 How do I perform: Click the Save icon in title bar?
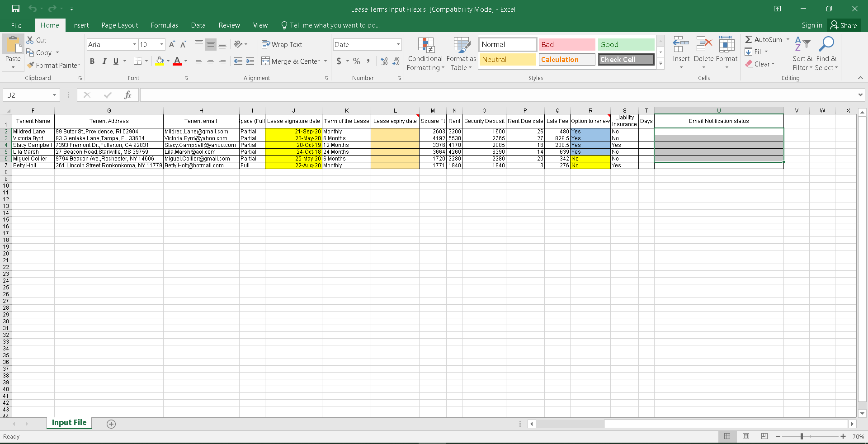click(x=16, y=9)
